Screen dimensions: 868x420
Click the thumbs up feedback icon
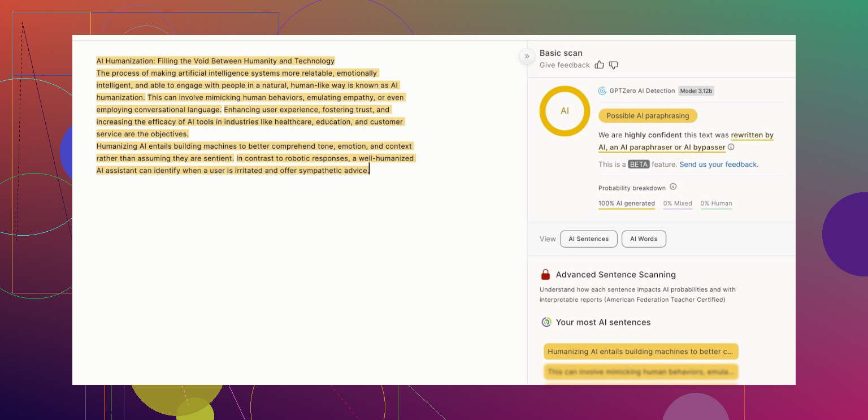coord(600,65)
